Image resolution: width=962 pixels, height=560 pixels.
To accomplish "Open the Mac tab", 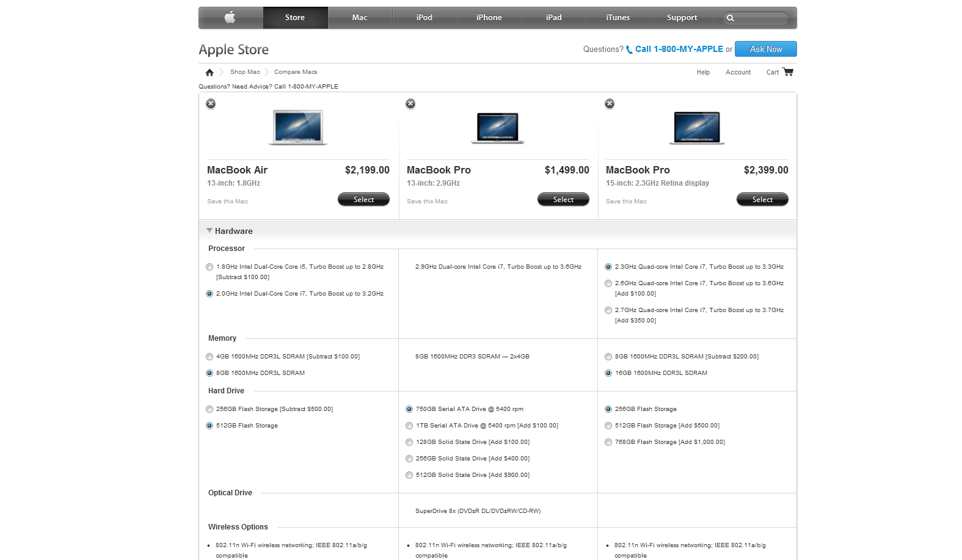I will tap(360, 18).
